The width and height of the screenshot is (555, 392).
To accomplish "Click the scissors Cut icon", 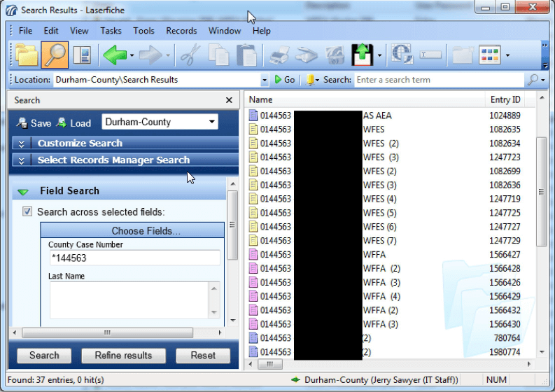I will pos(190,55).
